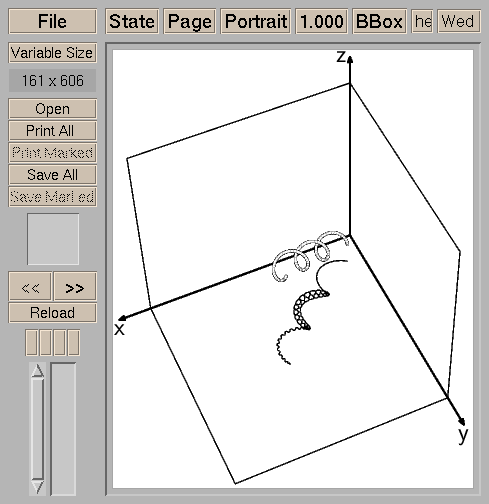Open the 1.000 magnification menu
Image resolution: width=489 pixels, height=504 pixels.
[322, 21]
